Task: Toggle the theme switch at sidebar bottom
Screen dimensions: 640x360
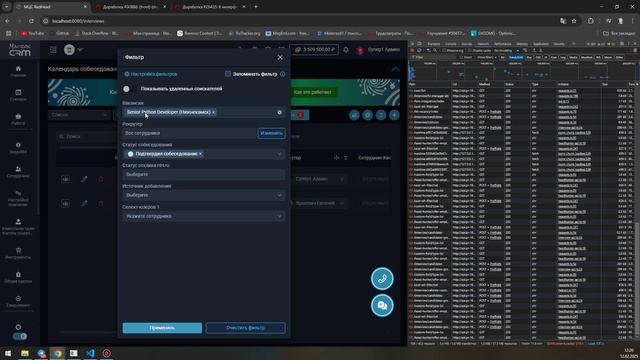Action: pos(19,336)
